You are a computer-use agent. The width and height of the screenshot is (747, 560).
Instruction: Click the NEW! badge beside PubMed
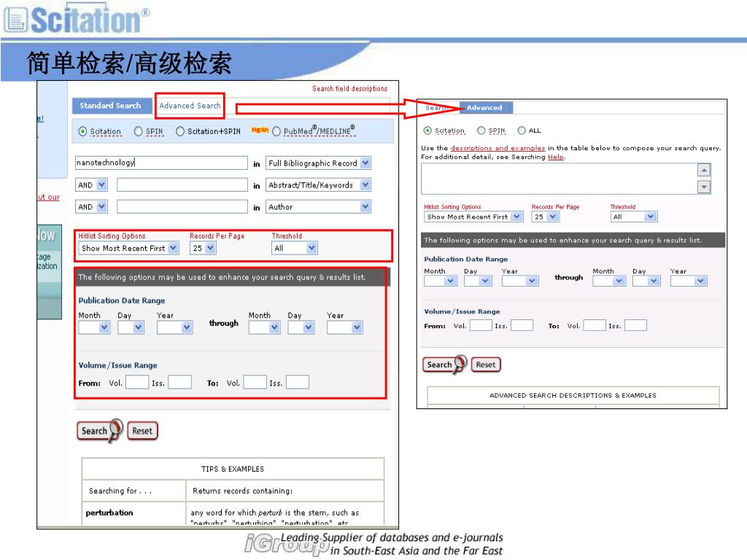(x=260, y=130)
